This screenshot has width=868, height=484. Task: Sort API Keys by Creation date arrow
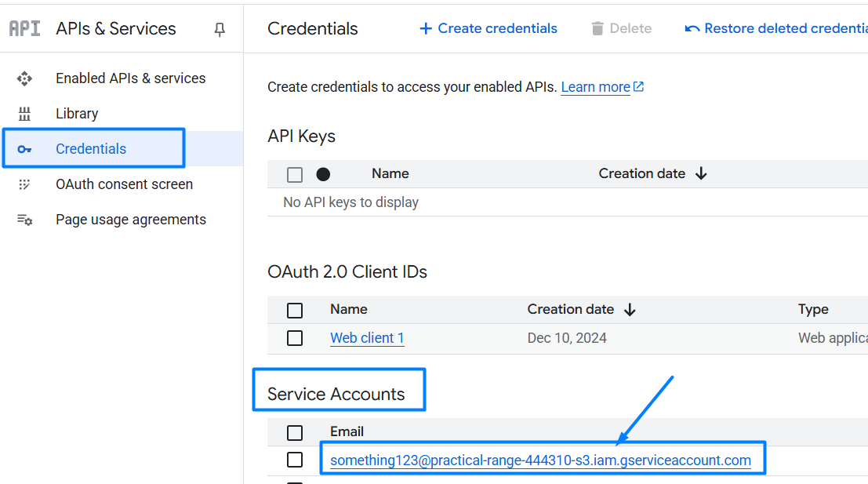pos(701,174)
